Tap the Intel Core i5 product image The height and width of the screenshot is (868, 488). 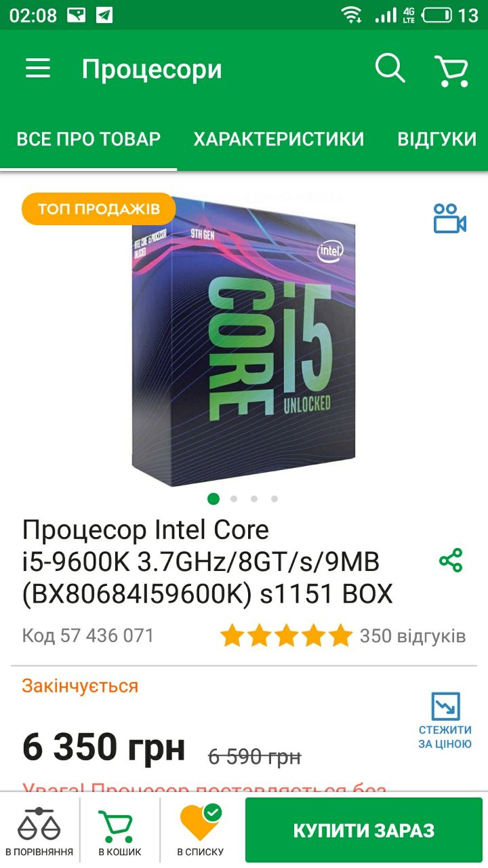coord(244,340)
